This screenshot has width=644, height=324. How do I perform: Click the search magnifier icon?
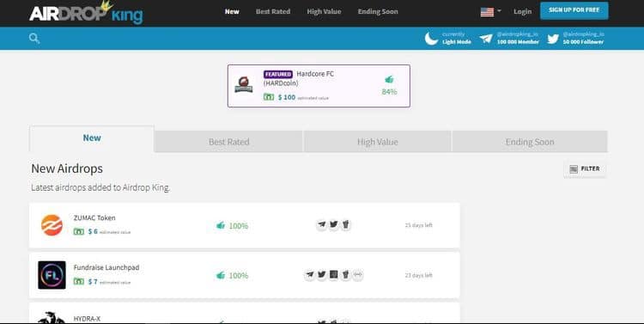point(34,39)
